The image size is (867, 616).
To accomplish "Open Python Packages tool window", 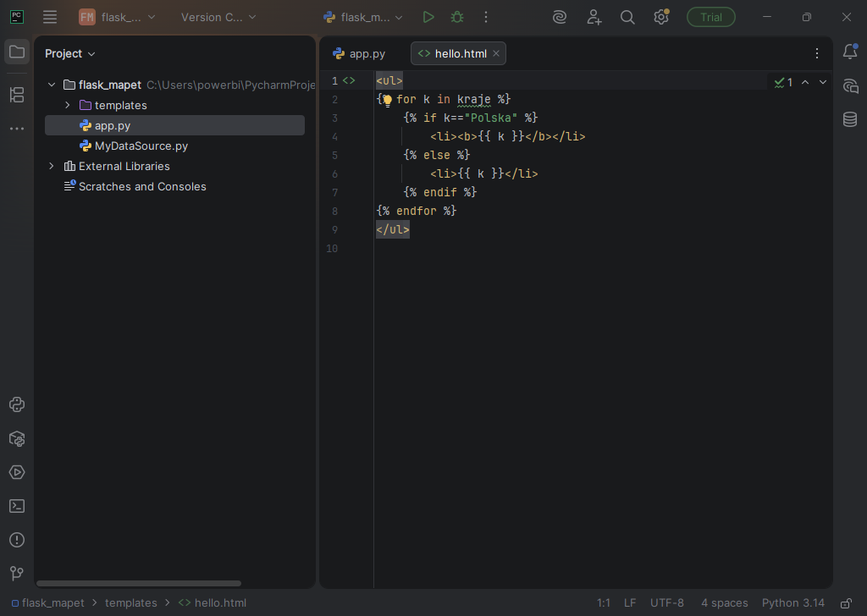I will (x=17, y=438).
